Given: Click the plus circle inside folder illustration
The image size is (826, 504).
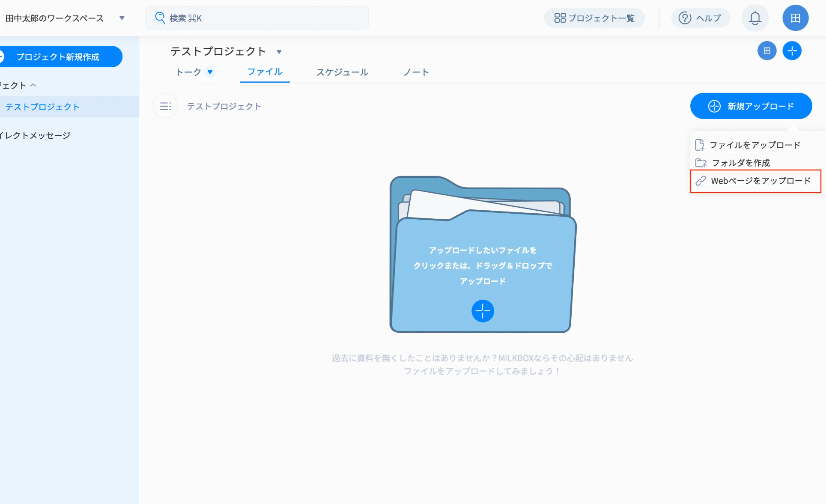Looking at the screenshot, I should click(x=483, y=311).
